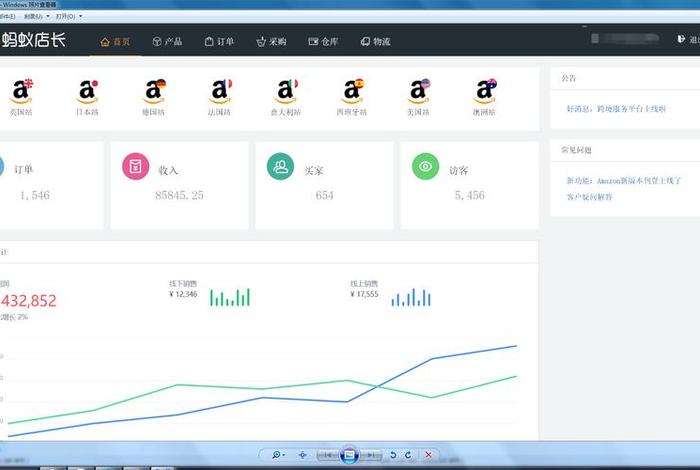
Task: Click the 收入 value 85845.25
Action: [179, 195]
